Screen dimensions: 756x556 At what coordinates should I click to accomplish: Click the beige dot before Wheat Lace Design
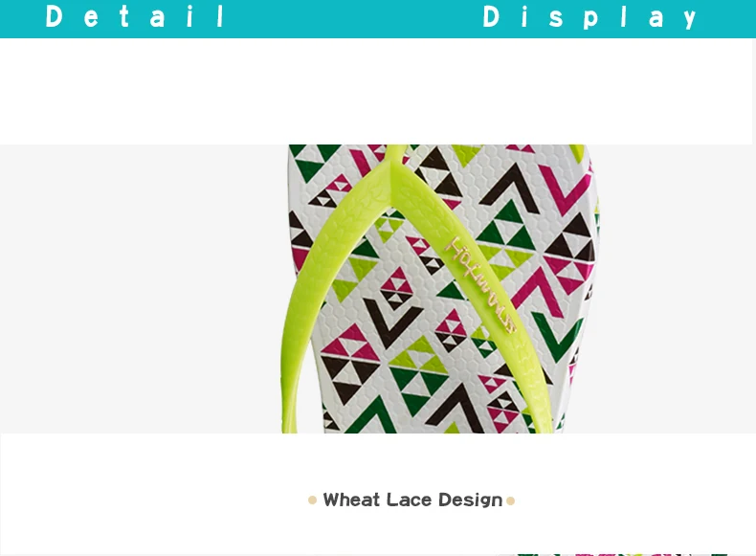click(x=312, y=500)
